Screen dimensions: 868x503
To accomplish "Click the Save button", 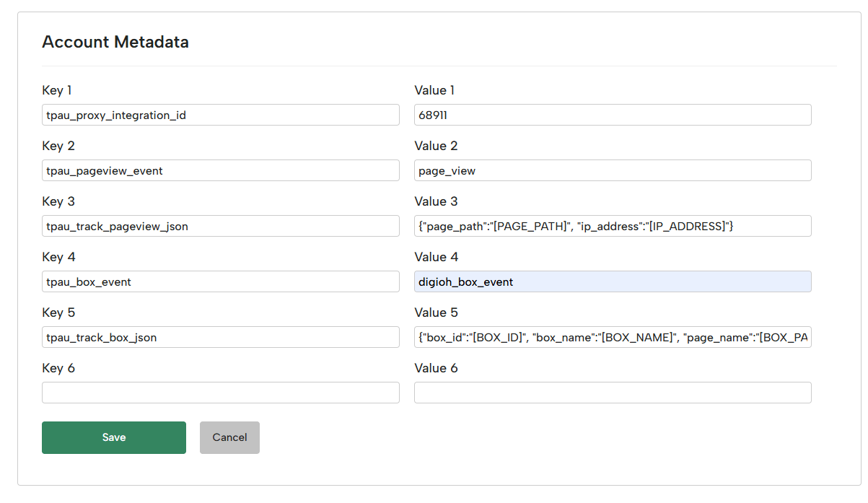I will click(x=113, y=437).
